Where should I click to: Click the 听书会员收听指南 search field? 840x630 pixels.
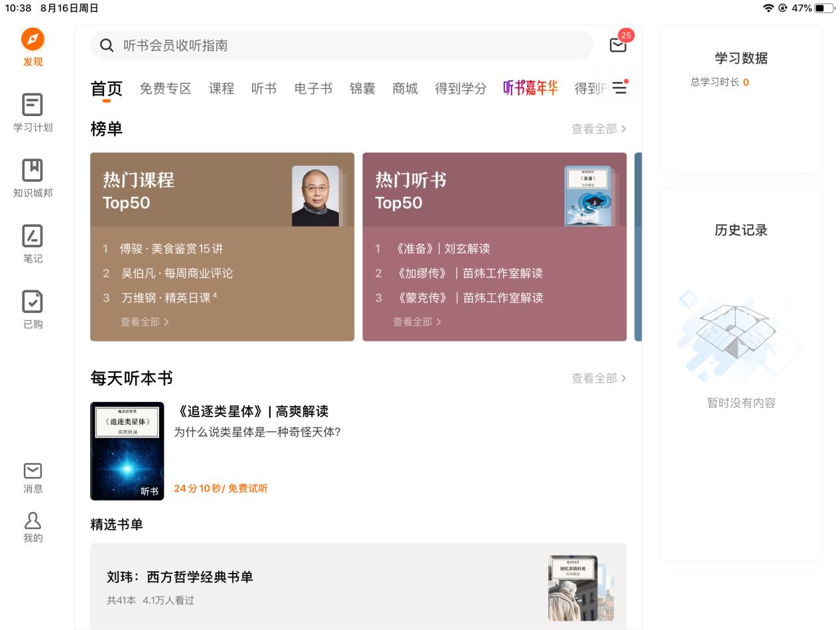coord(341,44)
